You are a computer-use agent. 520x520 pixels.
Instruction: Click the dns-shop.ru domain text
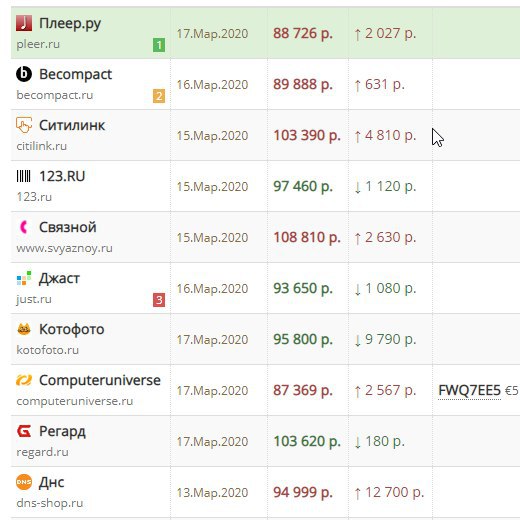tap(50, 503)
